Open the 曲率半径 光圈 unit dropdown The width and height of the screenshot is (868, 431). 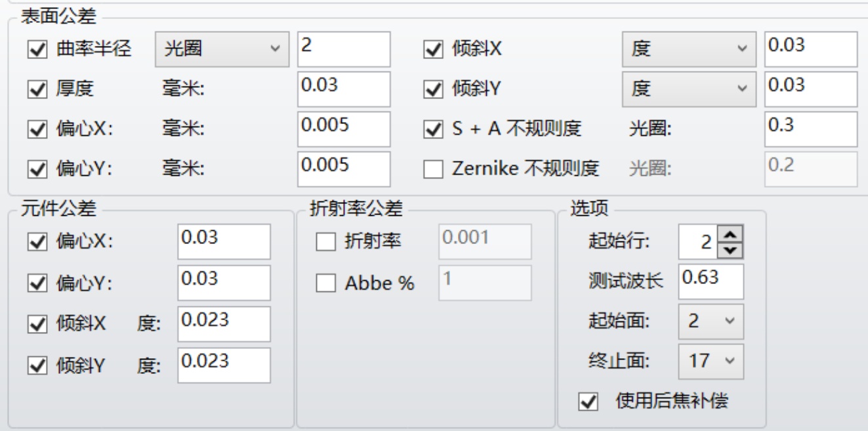click(220, 49)
